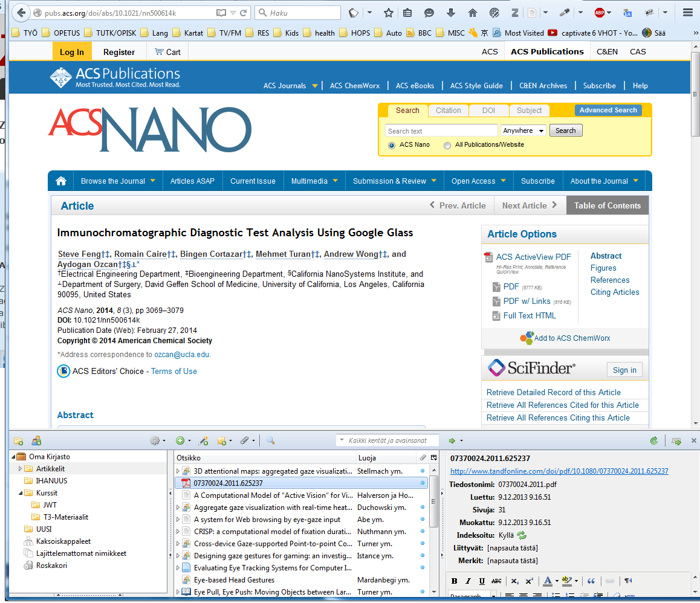Bookmark this page with the star icon
Screen dimensions: 700x603
[389, 13]
